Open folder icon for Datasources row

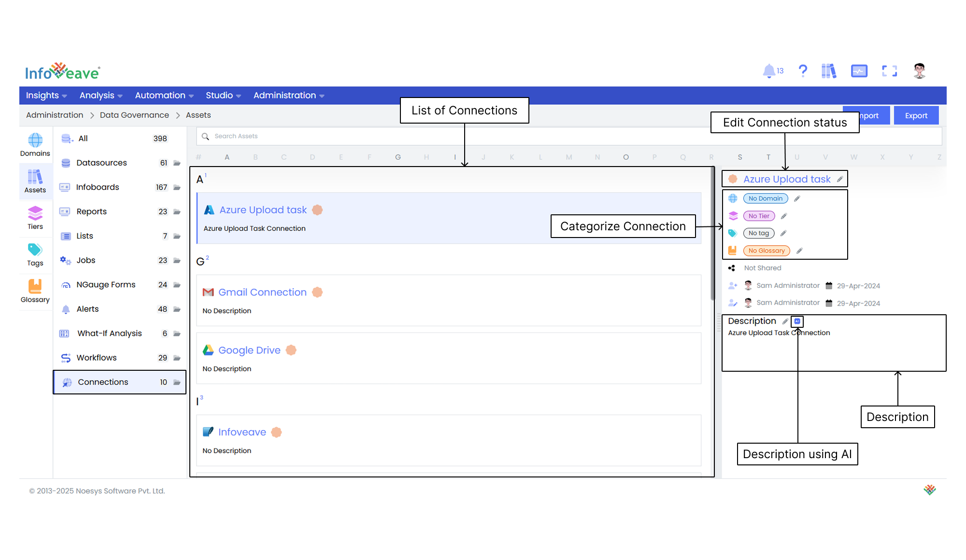pos(177,163)
